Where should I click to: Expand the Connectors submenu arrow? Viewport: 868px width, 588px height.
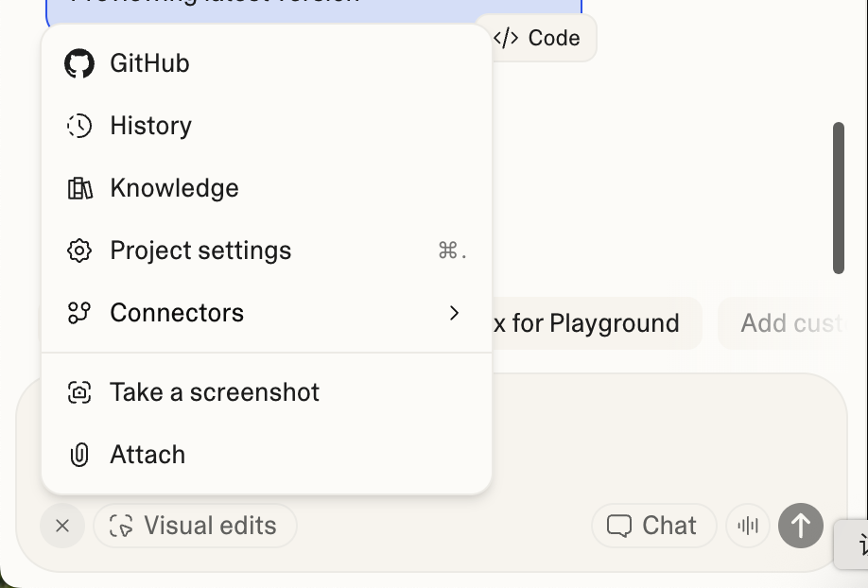click(x=454, y=313)
